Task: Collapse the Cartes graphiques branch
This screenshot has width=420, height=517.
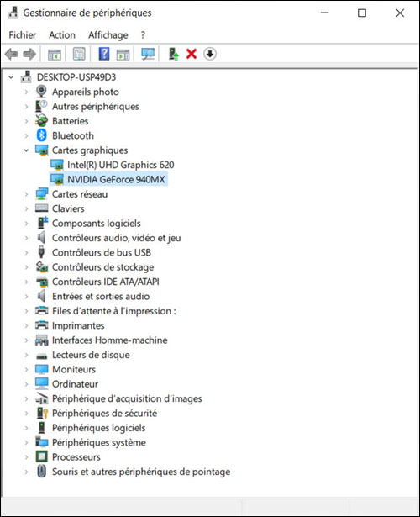Action: 26,150
